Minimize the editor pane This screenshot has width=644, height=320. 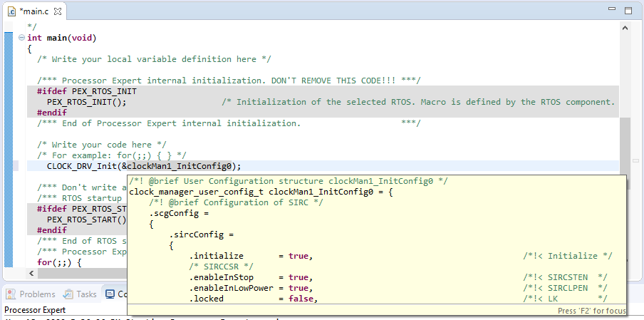(612, 9)
